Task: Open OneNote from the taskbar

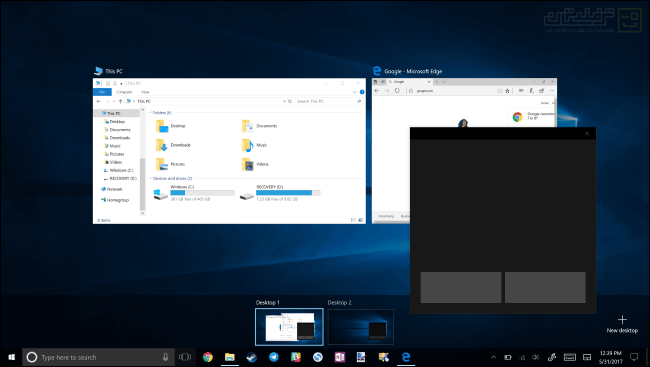Action: click(x=340, y=357)
